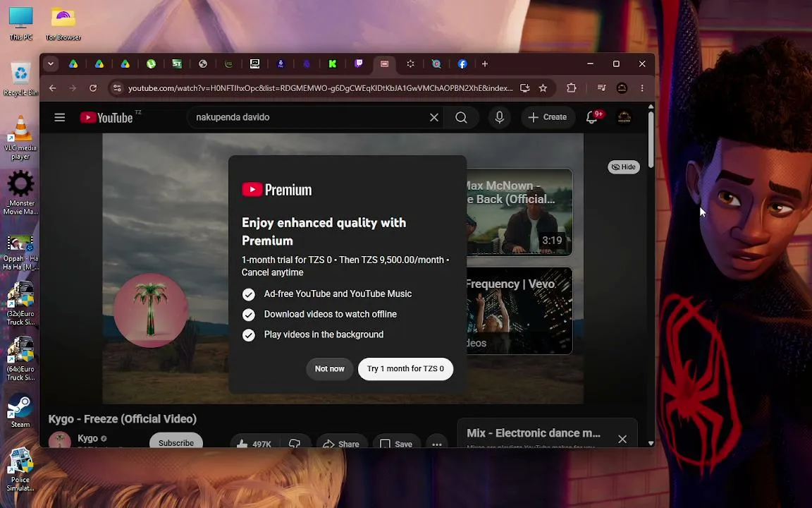812x508 pixels.
Task: View site information icon in address bar
Action: coord(117,88)
